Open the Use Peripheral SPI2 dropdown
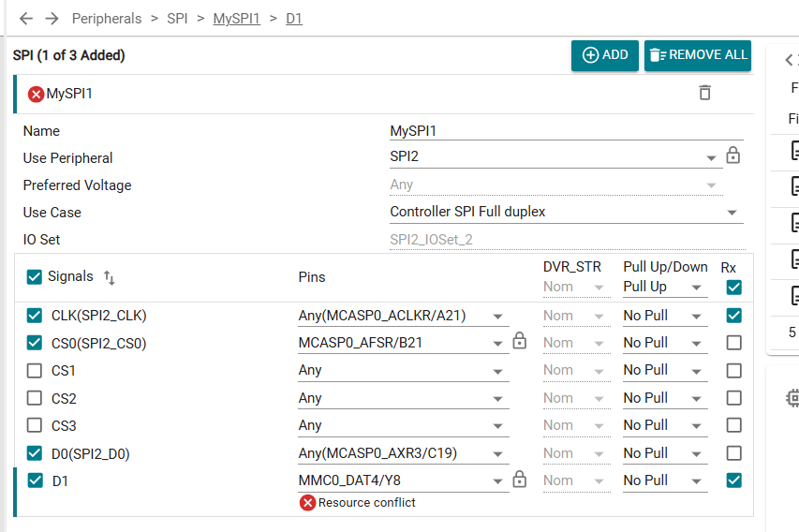Image resolution: width=799 pixels, height=532 pixels. (556, 157)
